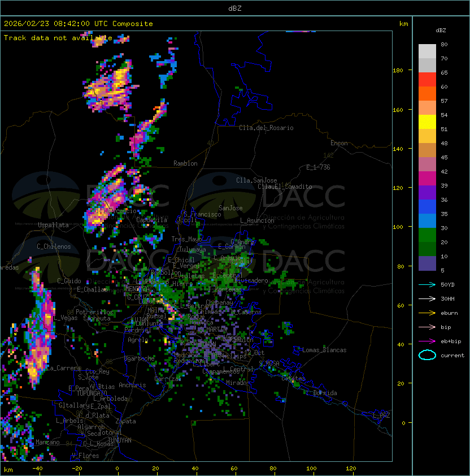Pick the light gray 80 dBZ swatch
This screenshot has height=476, width=470.
427,51
